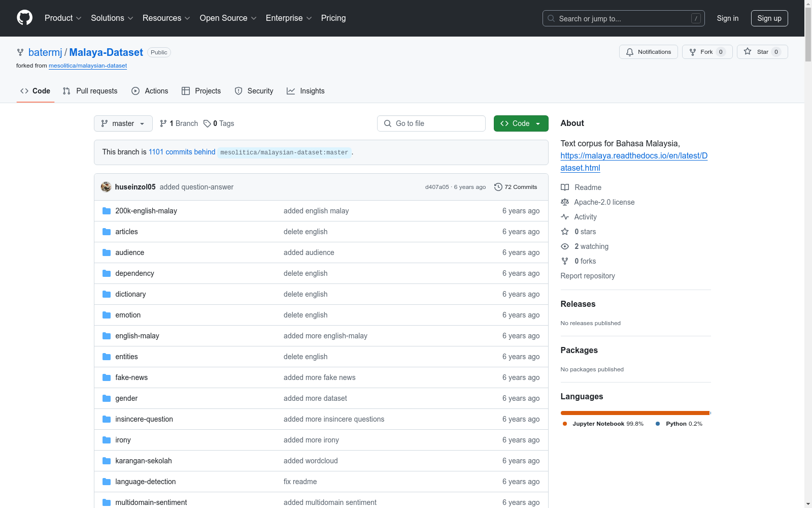
Task: Click the folder icon beside insincere-question
Action: coord(107,419)
